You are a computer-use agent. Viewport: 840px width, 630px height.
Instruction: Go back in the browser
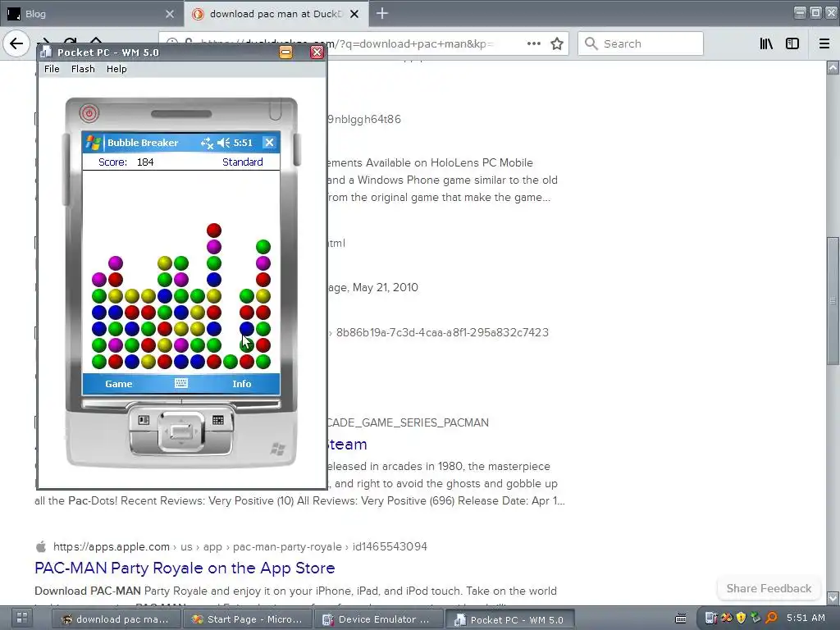pyautogui.click(x=16, y=43)
